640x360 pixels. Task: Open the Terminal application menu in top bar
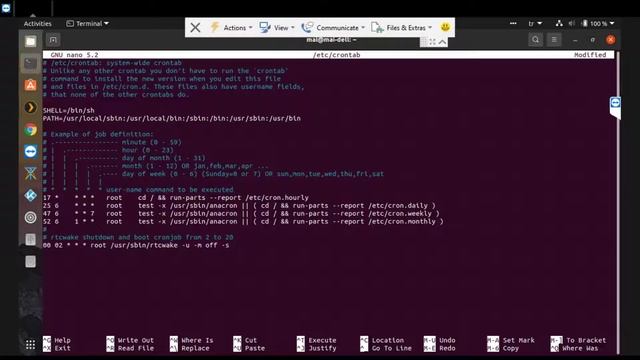(x=87, y=24)
